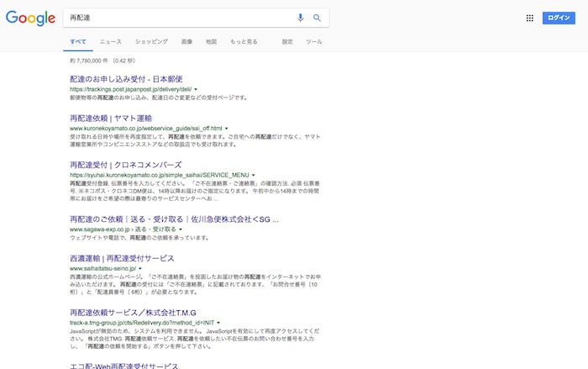Switch to the ショッピング tab
The image size is (588, 369).
[x=151, y=41]
